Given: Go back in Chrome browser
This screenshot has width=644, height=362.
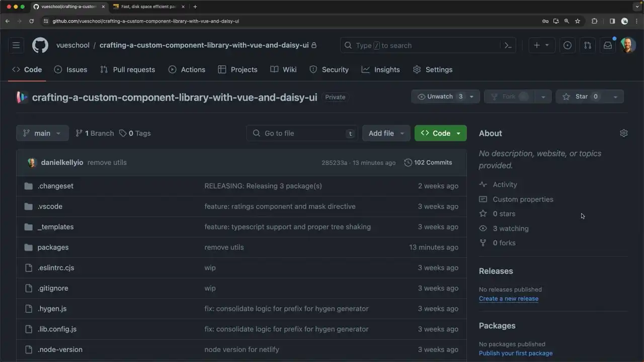Looking at the screenshot, I should tap(7, 21).
